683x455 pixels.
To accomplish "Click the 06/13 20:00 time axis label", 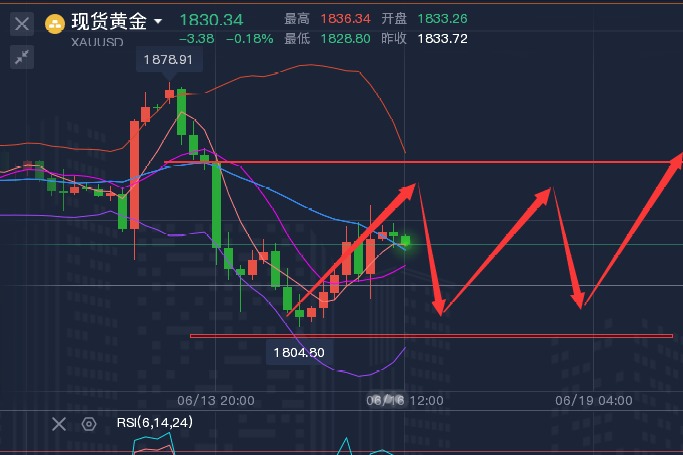I will [x=215, y=400].
